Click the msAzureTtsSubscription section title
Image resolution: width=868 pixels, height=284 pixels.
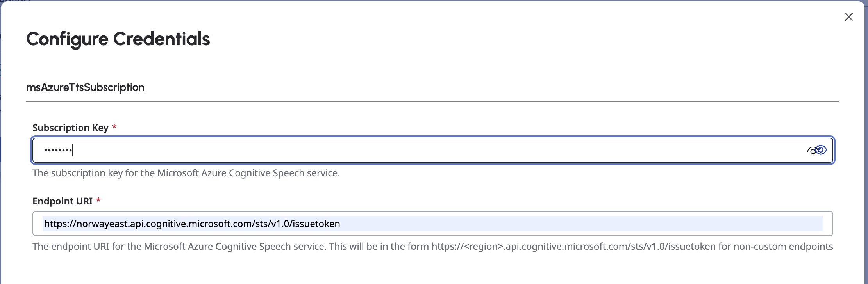85,87
